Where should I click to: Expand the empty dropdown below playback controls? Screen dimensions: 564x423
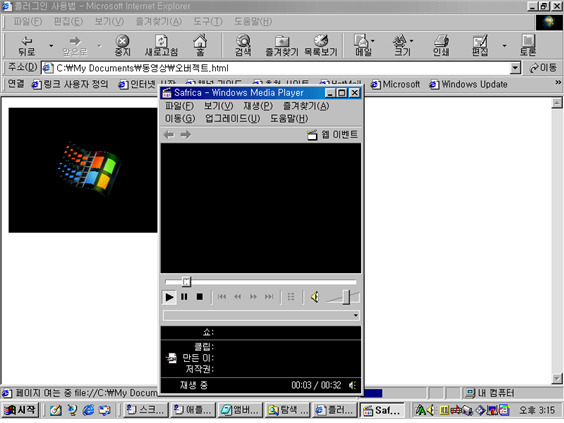(x=355, y=315)
